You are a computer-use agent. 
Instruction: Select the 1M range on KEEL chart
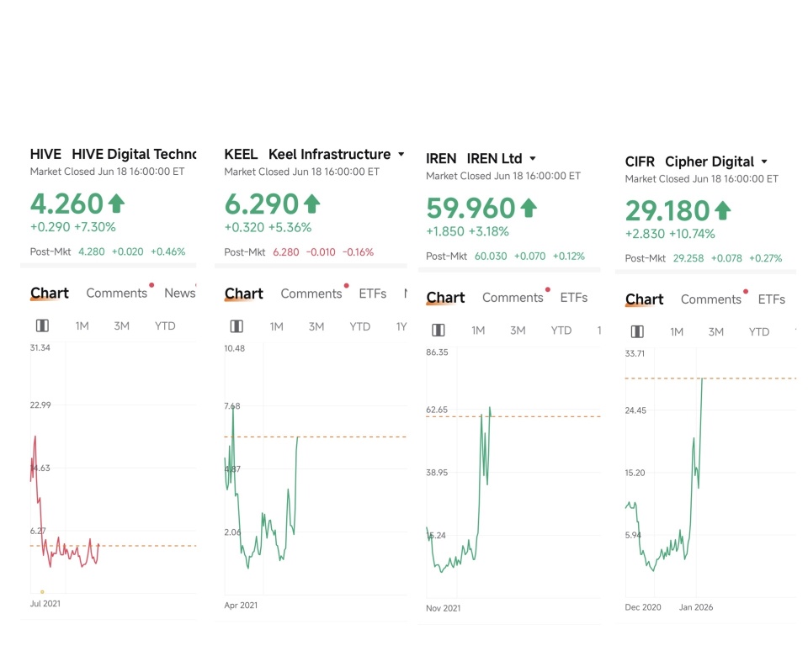point(277,326)
